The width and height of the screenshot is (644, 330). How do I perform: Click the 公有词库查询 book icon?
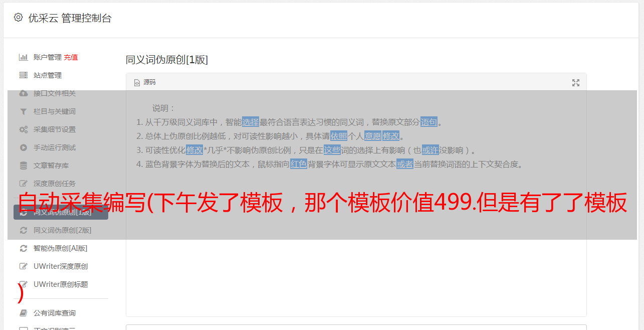(23, 313)
